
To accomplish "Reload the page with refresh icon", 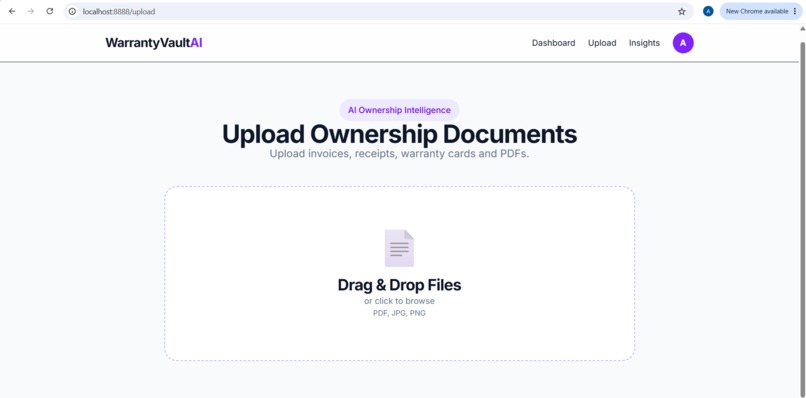I will pyautogui.click(x=50, y=11).
